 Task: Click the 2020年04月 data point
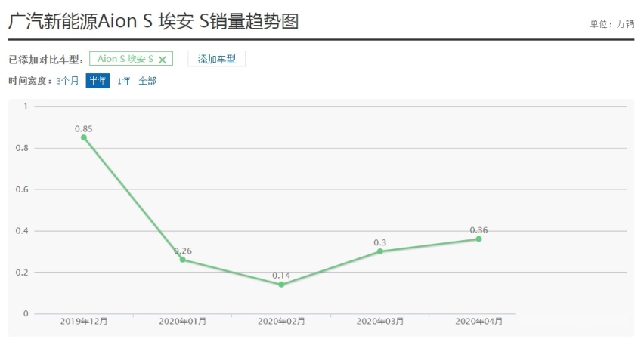point(478,239)
